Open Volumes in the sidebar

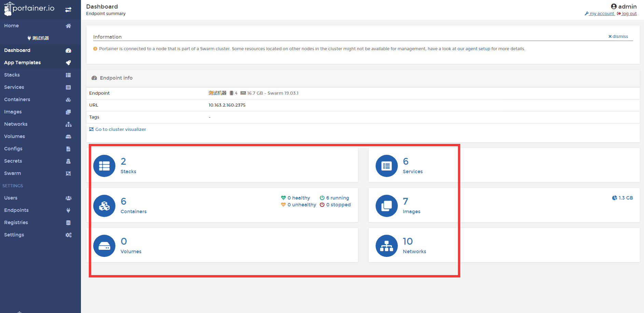tap(40, 136)
